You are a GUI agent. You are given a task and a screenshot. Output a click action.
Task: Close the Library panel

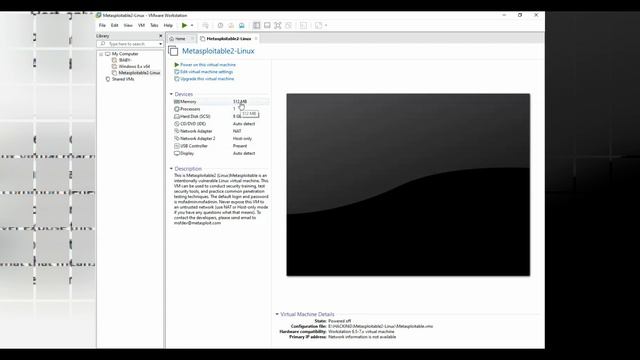tap(160, 36)
